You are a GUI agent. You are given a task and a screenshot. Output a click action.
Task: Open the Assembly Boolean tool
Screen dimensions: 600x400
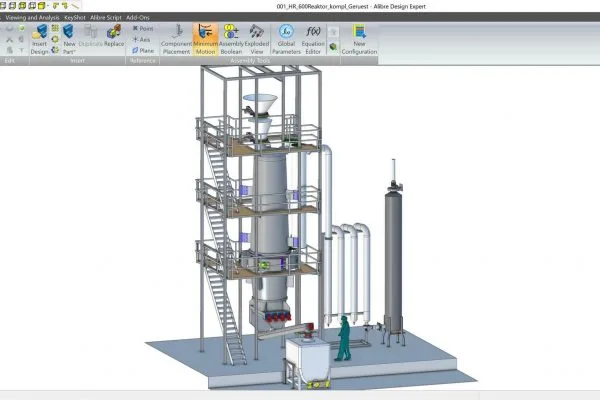click(x=231, y=39)
